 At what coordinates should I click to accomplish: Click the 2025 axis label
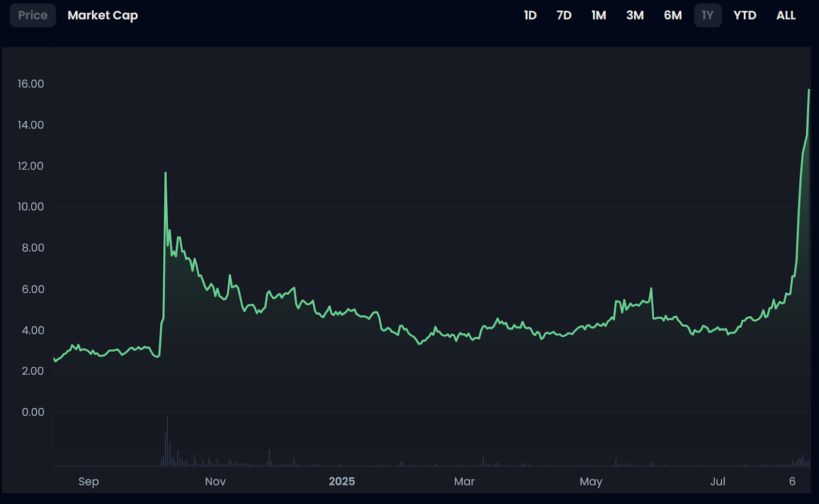coord(342,481)
